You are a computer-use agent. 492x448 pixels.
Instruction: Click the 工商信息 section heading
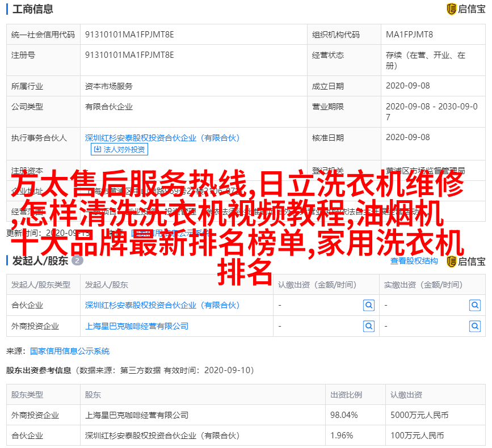[33, 9]
